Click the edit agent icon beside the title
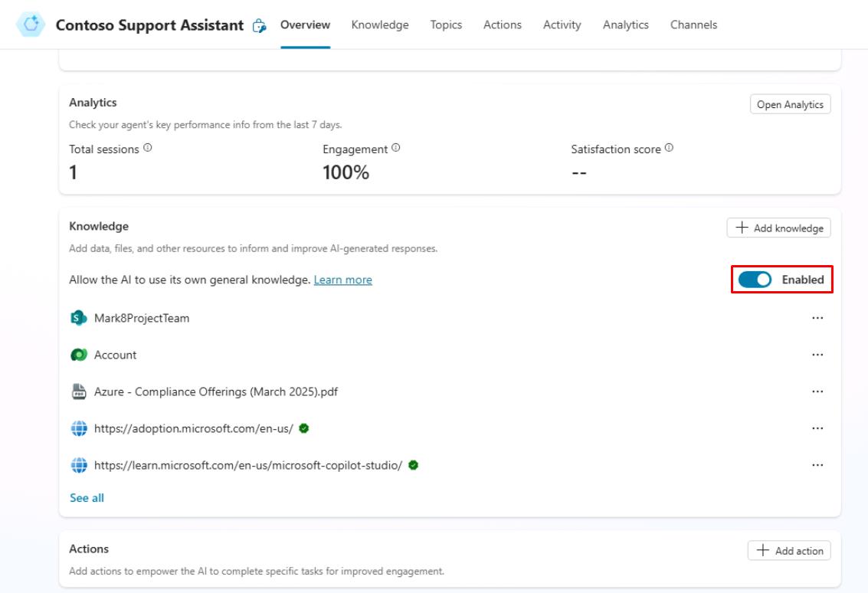This screenshot has height=593, width=868. click(260, 25)
